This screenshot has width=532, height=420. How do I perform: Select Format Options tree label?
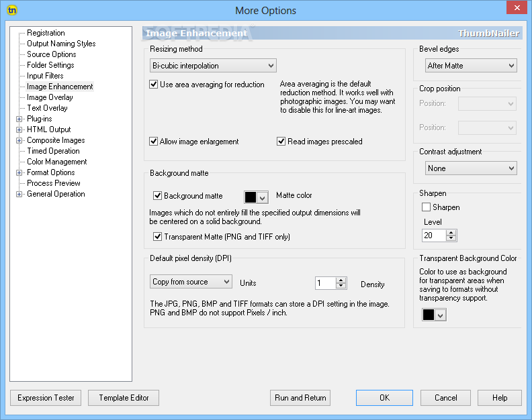pos(51,172)
